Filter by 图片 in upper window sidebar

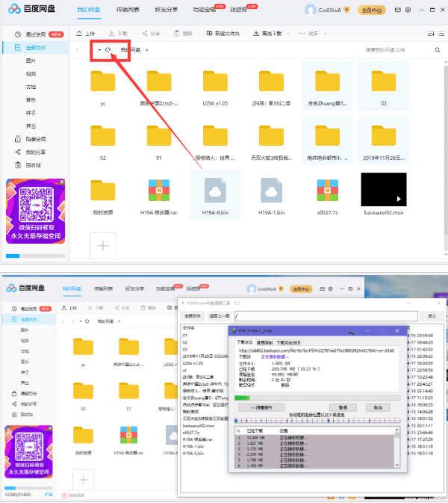coord(31,61)
